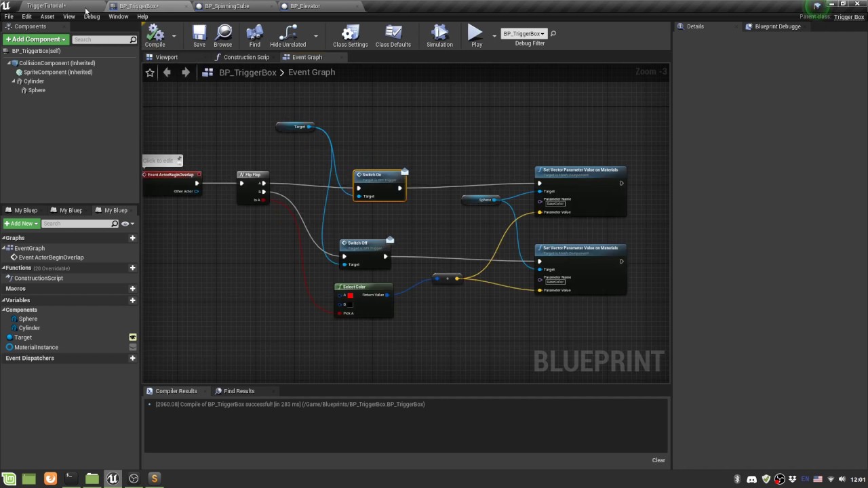Open Class Defaults from the toolbar
Viewport: 868px width, 488px height.
tap(393, 34)
